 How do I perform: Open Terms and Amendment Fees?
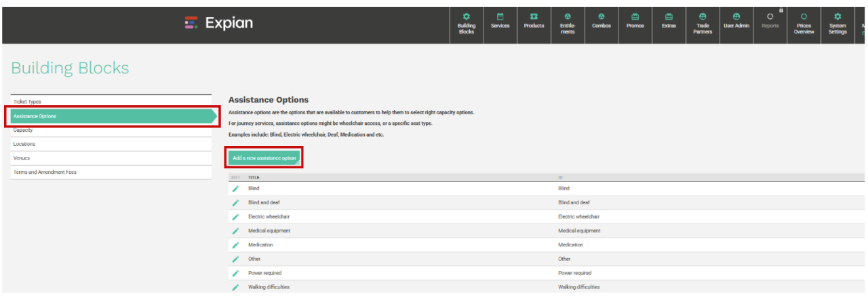[111, 172]
